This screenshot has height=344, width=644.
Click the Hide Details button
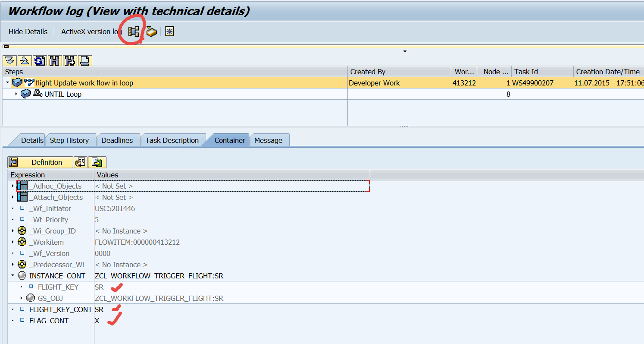pyautogui.click(x=28, y=31)
